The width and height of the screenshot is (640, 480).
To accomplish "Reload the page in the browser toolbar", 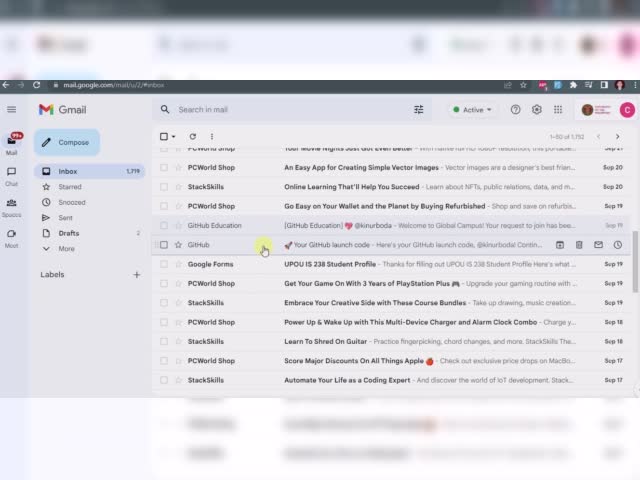I will point(36,85).
